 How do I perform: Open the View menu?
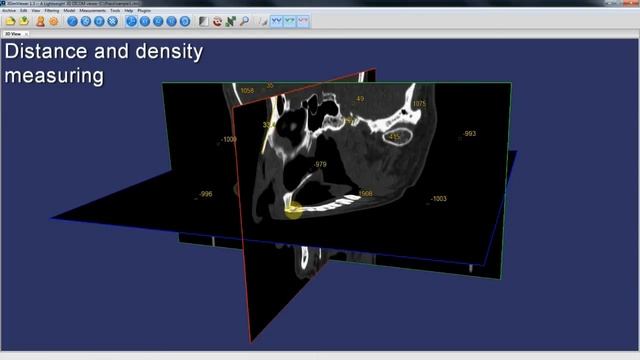[x=36, y=11]
